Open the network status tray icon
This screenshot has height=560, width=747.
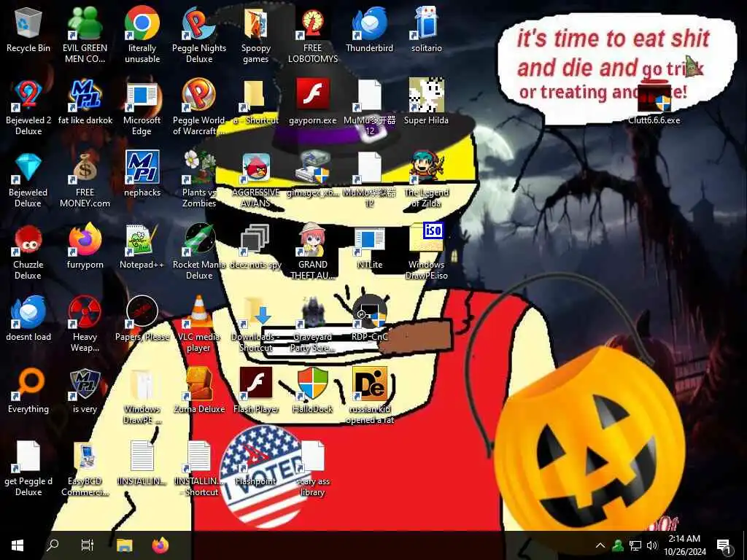635,545
